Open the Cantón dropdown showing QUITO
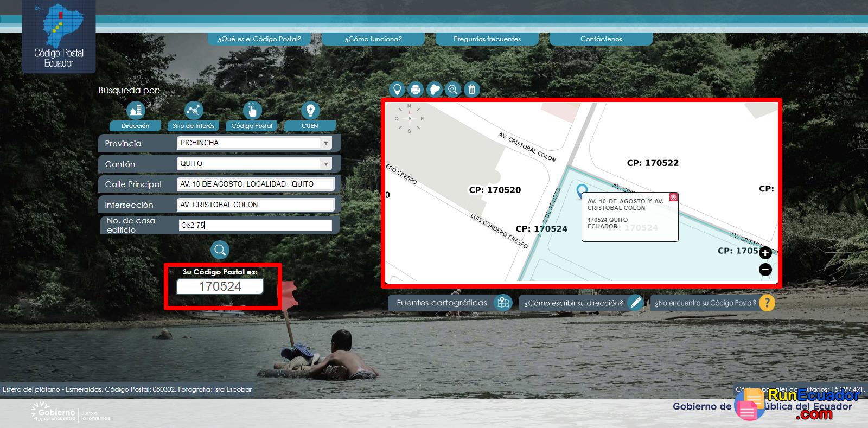 (325, 164)
